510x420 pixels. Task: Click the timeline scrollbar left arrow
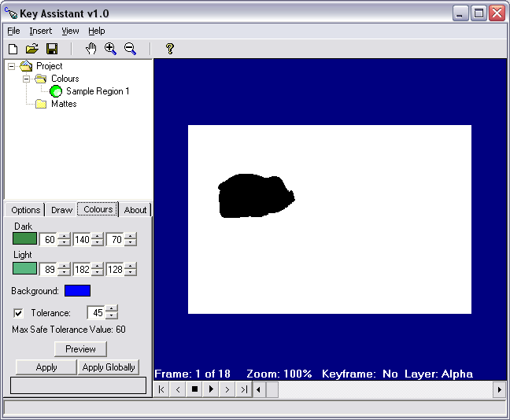pyautogui.click(x=259, y=389)
